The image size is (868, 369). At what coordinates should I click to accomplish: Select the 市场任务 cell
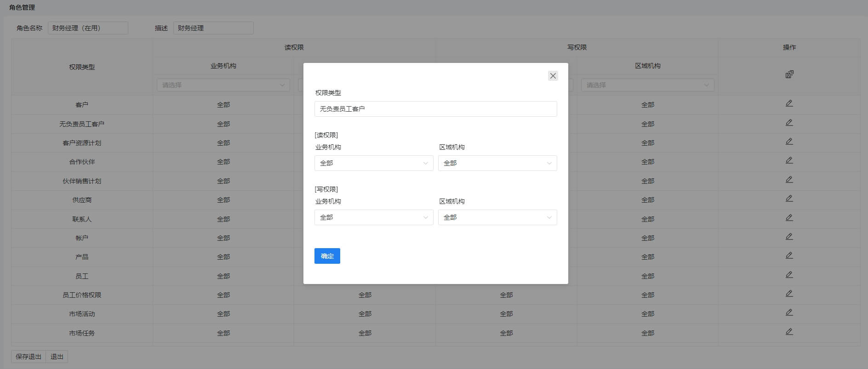[x=82, y=333]
